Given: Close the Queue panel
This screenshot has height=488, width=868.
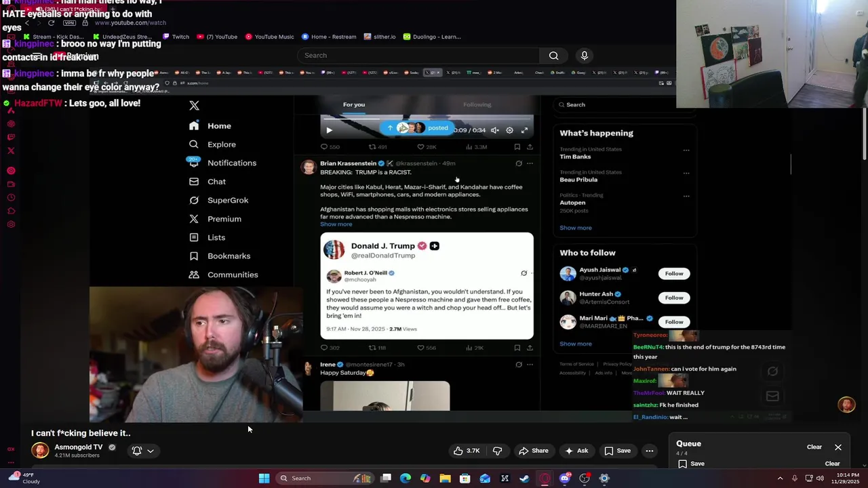Looking at the screenshot, I should pos(838,447).
